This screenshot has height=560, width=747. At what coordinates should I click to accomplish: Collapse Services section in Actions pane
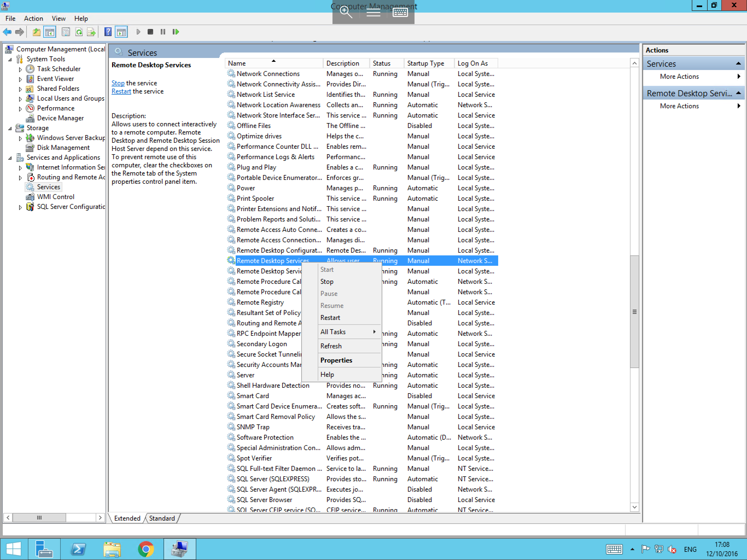[738, 63]
